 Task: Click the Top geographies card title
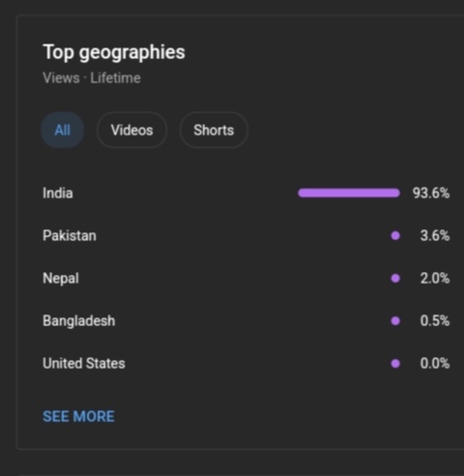[x=114, y=52]
